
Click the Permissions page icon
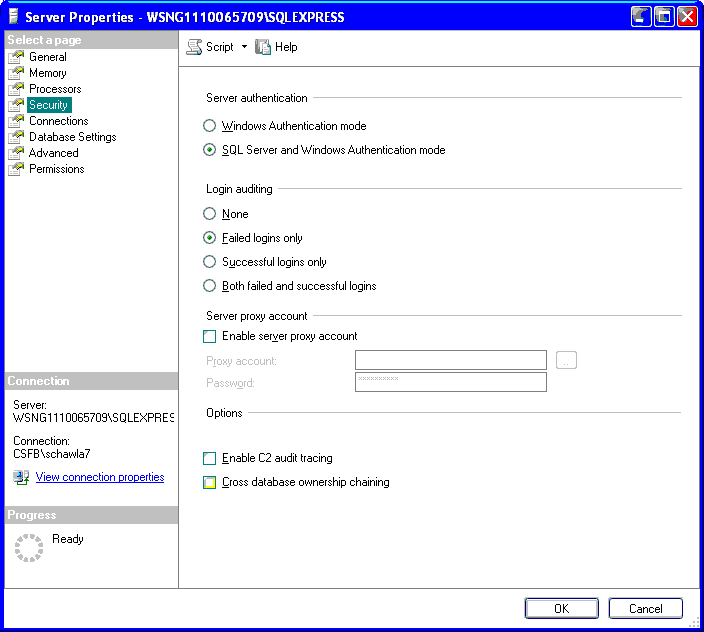[16, 169]
